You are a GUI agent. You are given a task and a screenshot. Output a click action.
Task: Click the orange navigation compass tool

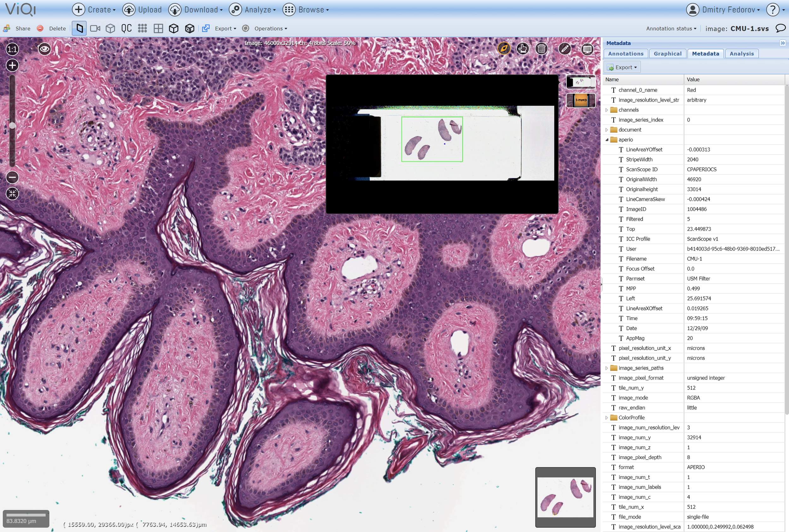point(504,49)
